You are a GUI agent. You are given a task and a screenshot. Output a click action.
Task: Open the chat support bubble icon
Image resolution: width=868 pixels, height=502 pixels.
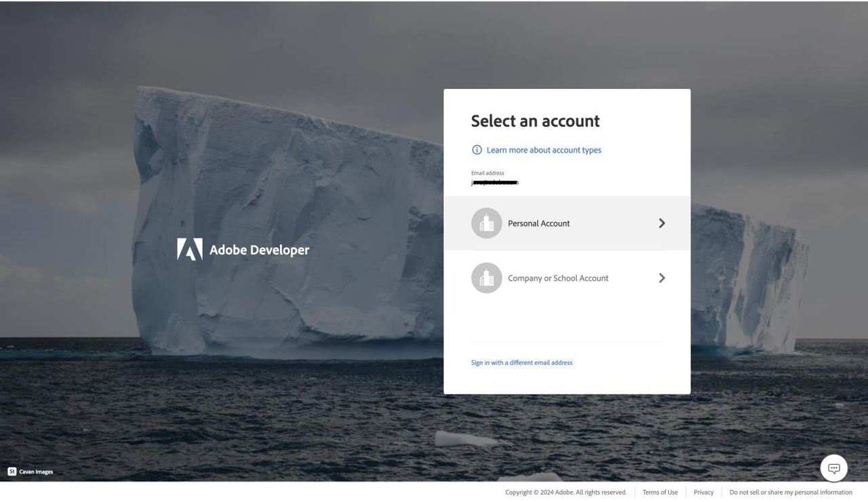833,468
